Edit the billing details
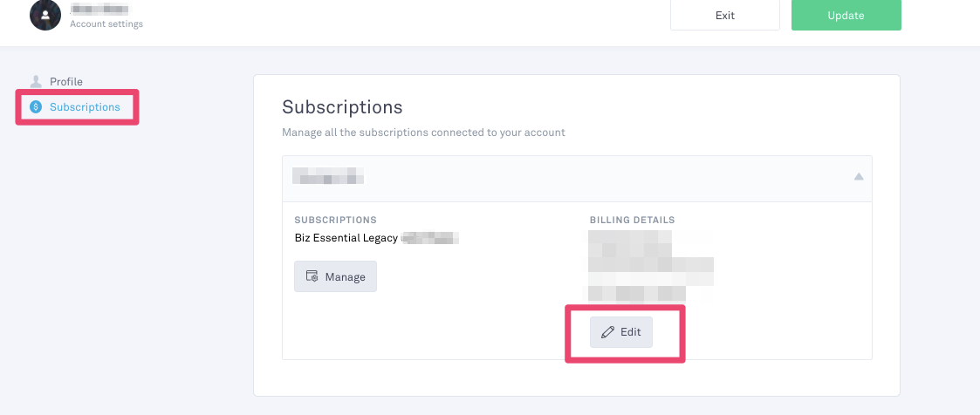Image resolution: width=980 pixels, height=415 pixels. click(621, 332)
